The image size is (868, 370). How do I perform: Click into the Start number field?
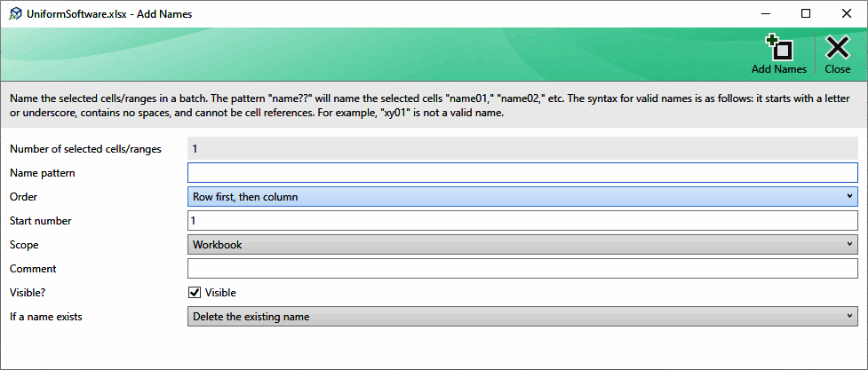click(522, 221)
